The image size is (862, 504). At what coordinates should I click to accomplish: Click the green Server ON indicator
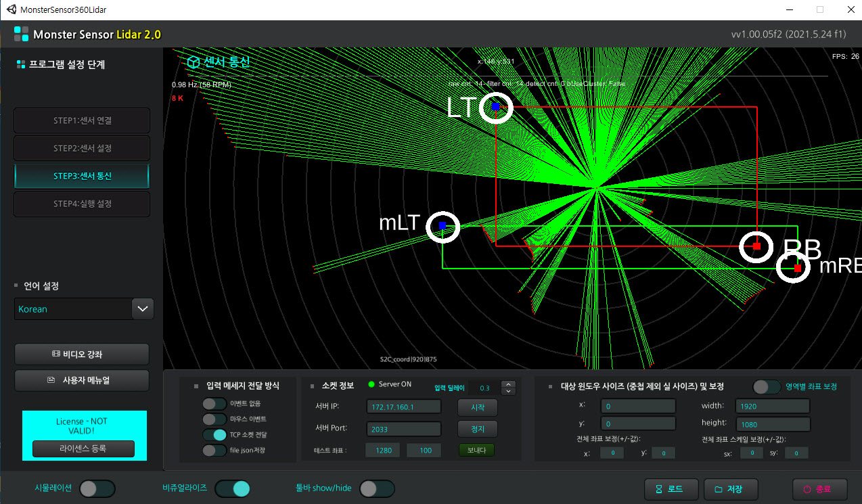point(371,385)
